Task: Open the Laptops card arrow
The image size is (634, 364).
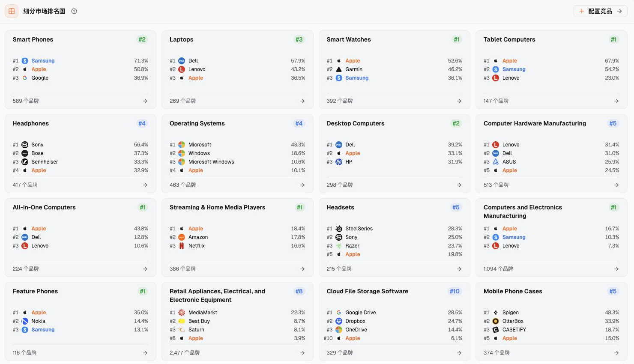Action: tap(302, 101)
